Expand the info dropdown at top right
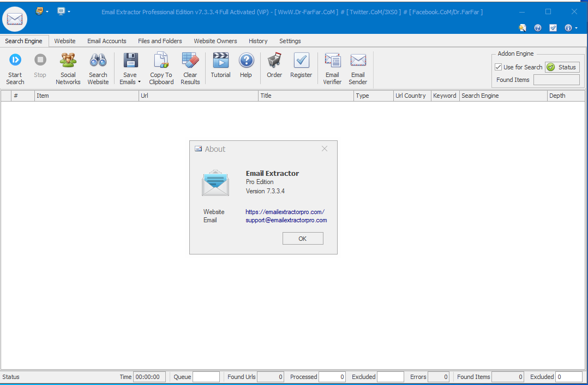Image resolution: width=588 pixels, height=385 pixels. click(571, 28)
